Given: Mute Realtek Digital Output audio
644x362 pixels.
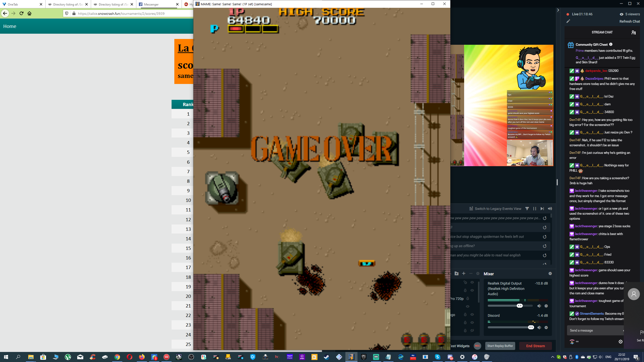Looking at the screenshot, I should [539, 306].
